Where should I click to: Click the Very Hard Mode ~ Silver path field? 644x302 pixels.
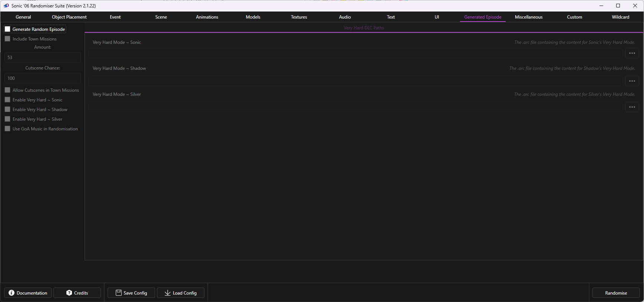356,107
